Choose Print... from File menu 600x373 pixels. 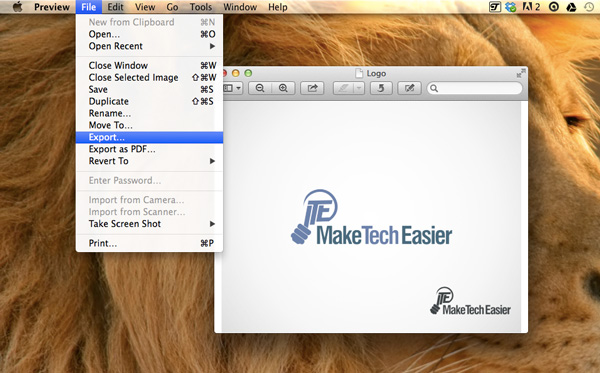[149, 243]
